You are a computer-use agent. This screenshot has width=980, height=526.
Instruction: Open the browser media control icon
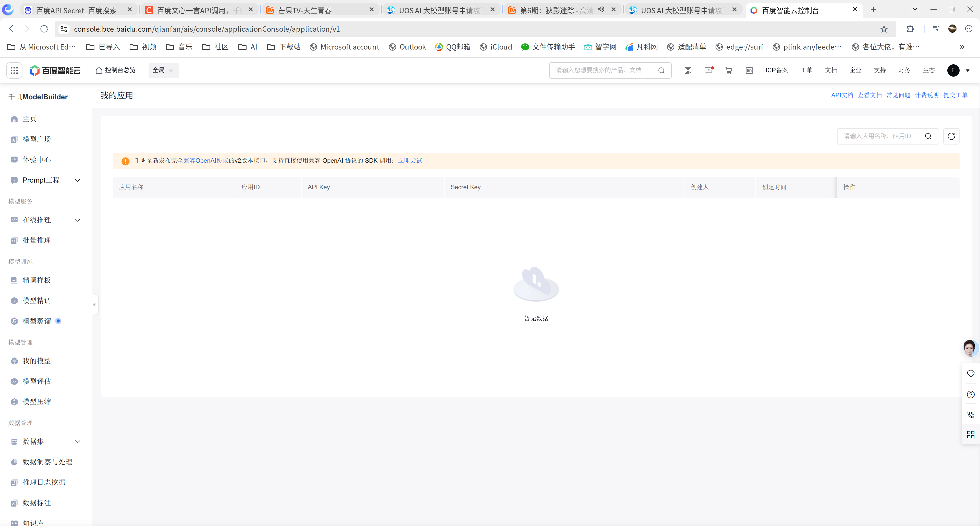[x=936, y=29]
